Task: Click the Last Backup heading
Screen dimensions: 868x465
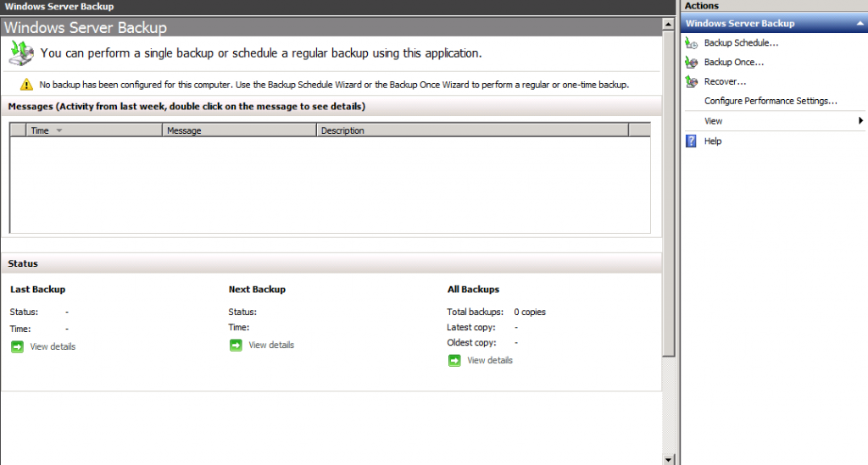Action: (37, 290)
